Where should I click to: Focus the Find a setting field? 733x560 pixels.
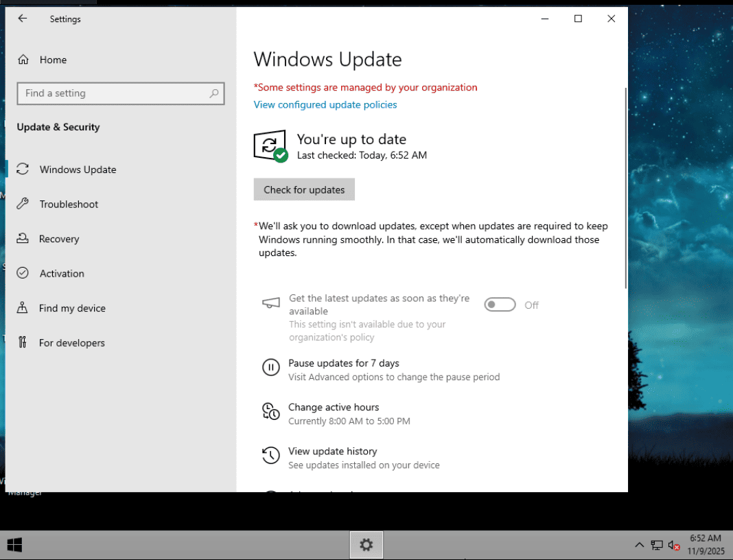(x=113, y=93)
